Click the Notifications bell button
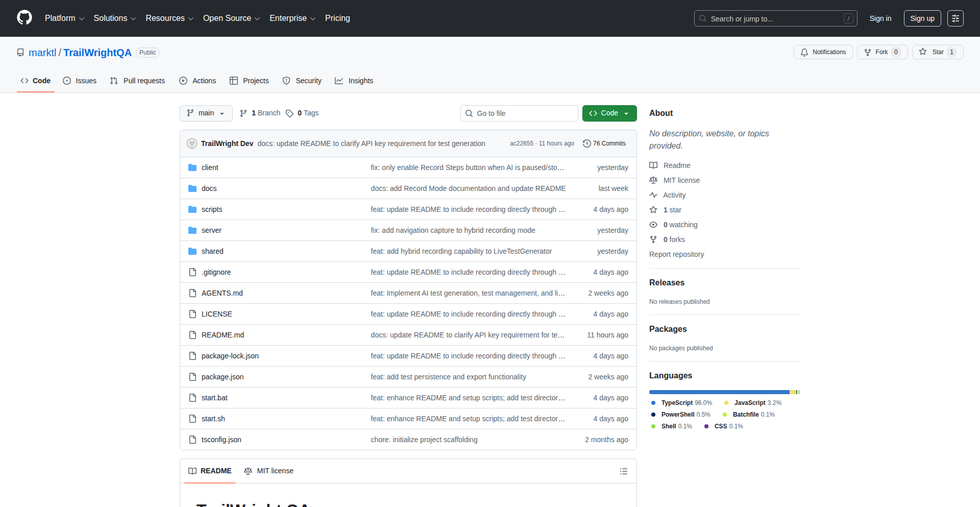Image resolution: width=980 pixels, height=507 pixels. tap(823, 52)
